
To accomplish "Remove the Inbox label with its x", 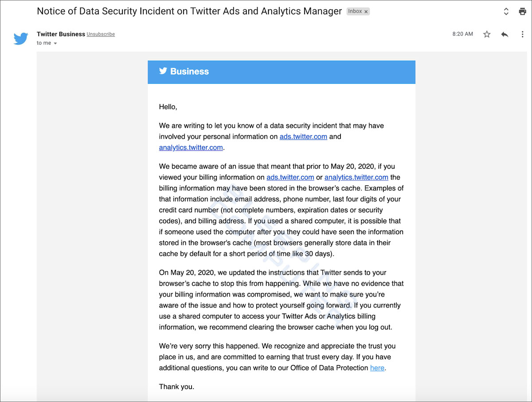I will coord(366,12).
